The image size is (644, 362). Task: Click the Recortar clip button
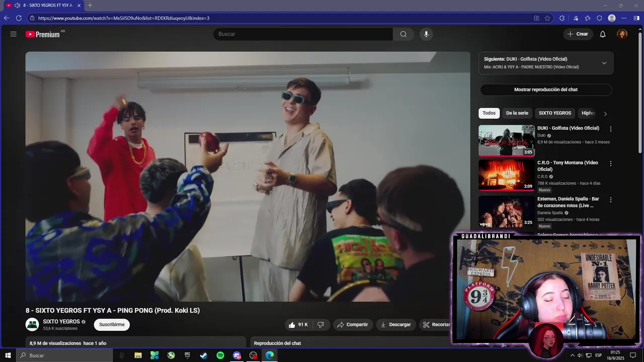point(436,325)
